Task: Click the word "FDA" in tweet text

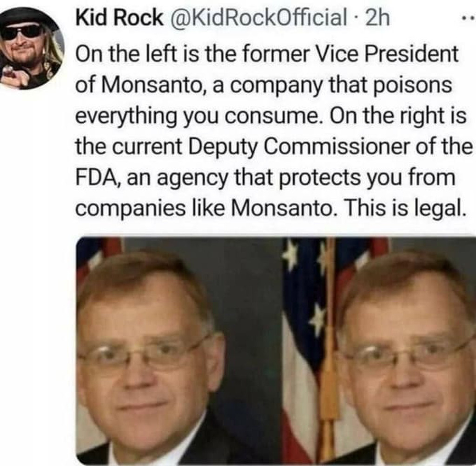Action: tap(92, 178)
